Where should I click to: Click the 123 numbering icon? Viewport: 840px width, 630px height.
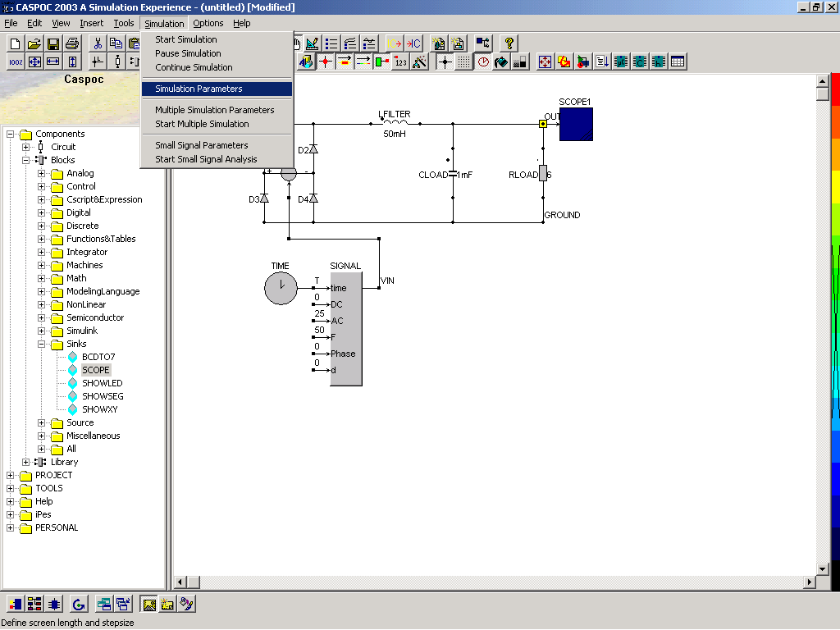tap(400, 62)
